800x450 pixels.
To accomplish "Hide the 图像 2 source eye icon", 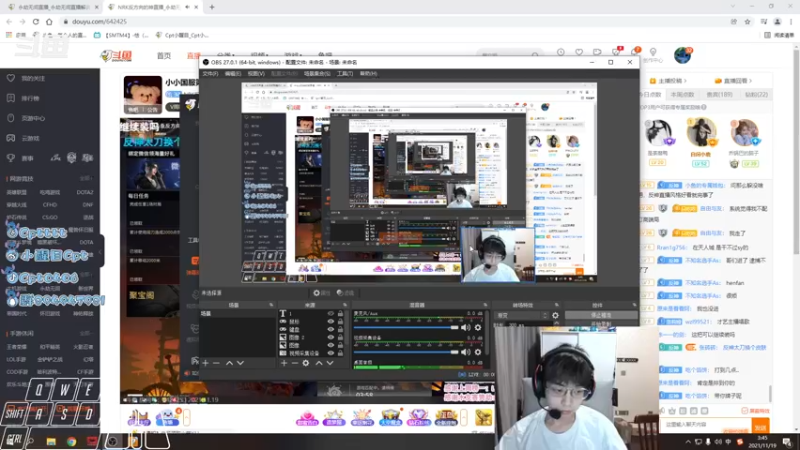I will coord(331,337).
